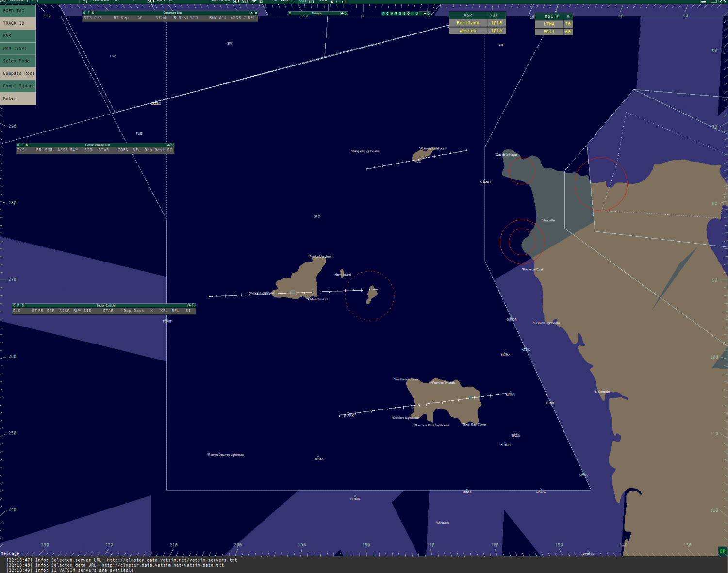The image size is (728, 573).
Task: Click the F icon on Sector Exit List
Action: pos(18,305)
